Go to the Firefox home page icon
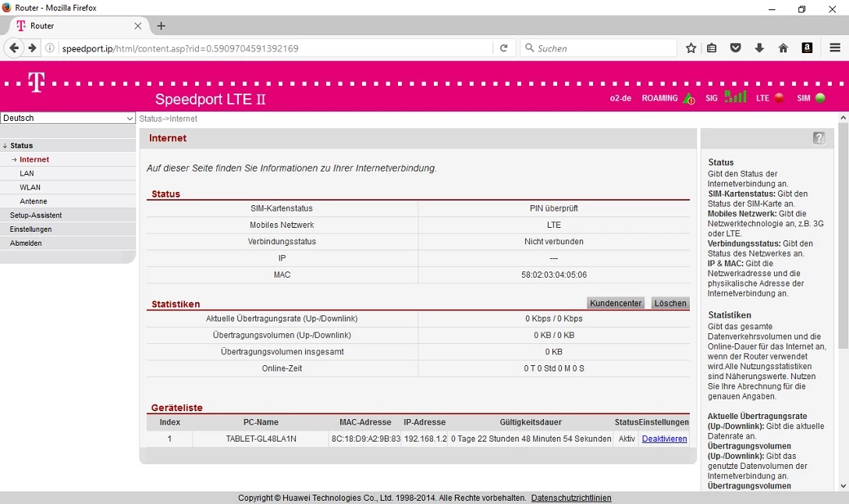849x504 pixels. point(783,48)
